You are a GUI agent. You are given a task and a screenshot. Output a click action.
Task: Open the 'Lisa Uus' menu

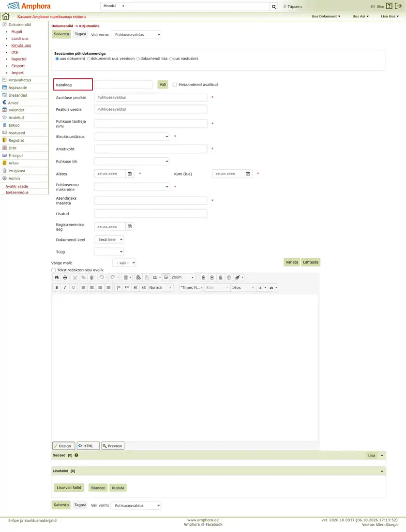[390, 16]
